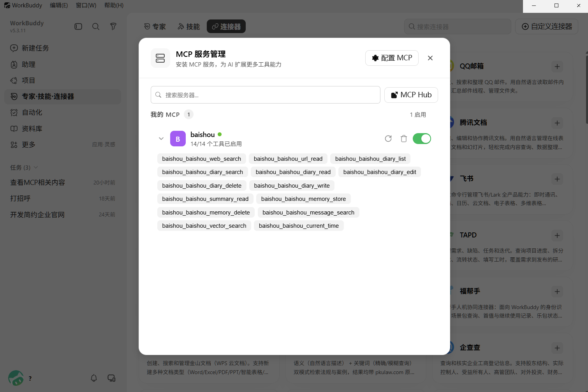This screenshot has width=588, height=392.
Task: Open 配置 MCP settings
Action: coord(392,58)
